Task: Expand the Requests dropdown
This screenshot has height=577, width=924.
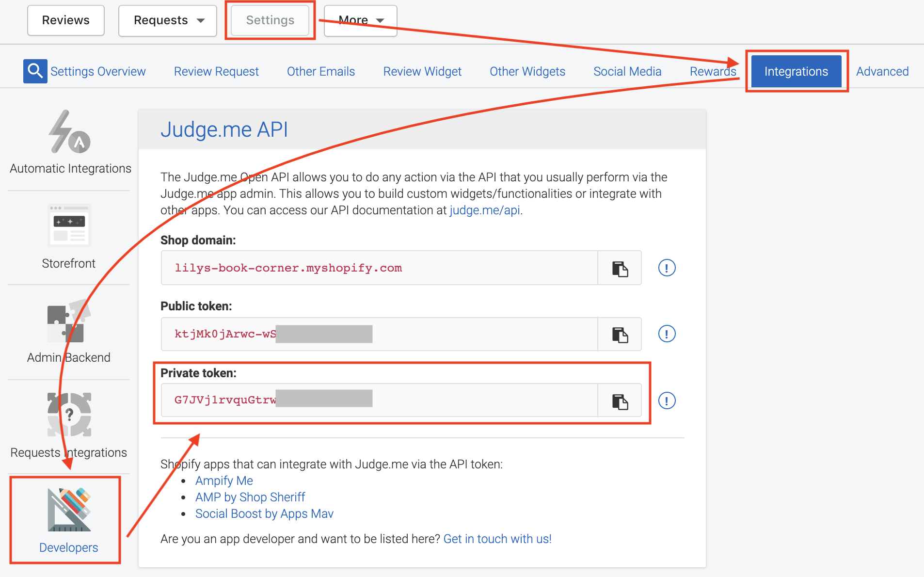Action: (x=168, y=20)
